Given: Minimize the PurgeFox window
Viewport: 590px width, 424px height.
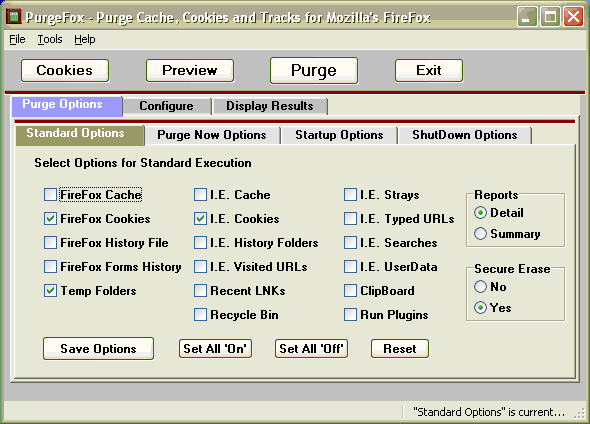Looking at the screenshot, I should click(x=528, y=17).
